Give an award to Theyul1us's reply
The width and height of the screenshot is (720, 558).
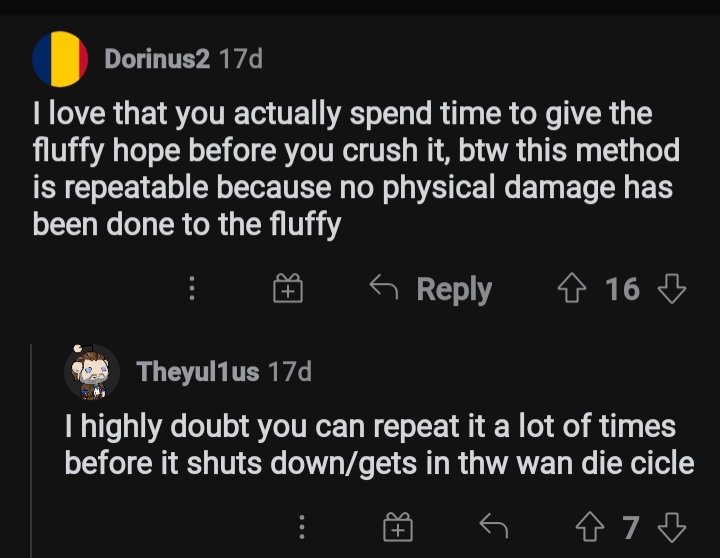point(398,527)
